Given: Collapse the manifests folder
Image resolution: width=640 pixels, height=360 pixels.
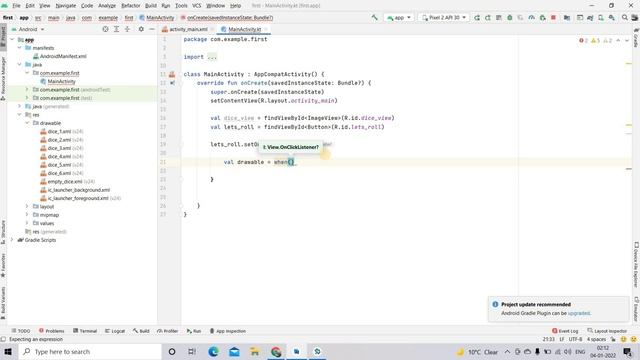Looking at the screenshot, I should [19, 48].
